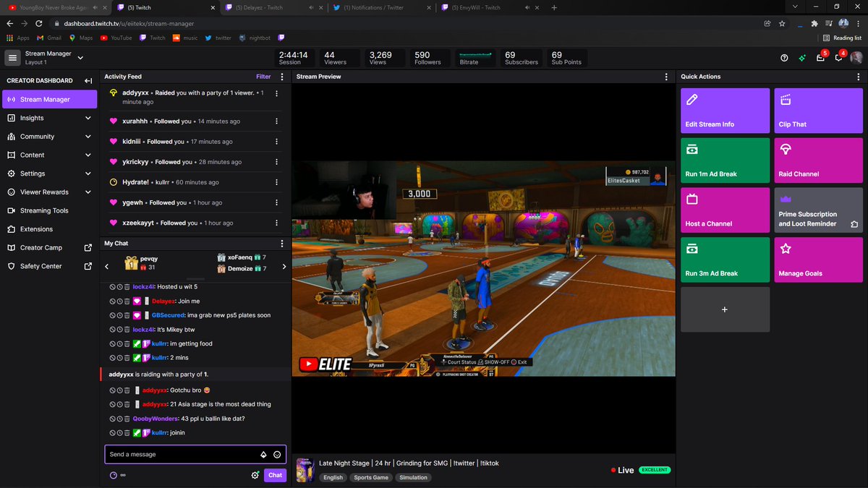Open Activity Feed Filter dropdown
Viewport: 868px width, 488px height.
pyautogui.click(x=263, y=76)
